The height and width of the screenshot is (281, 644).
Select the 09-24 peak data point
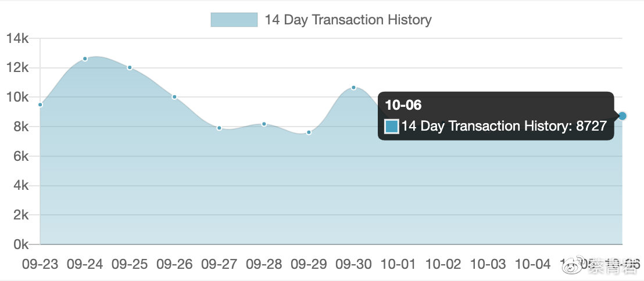click(85, 59)
